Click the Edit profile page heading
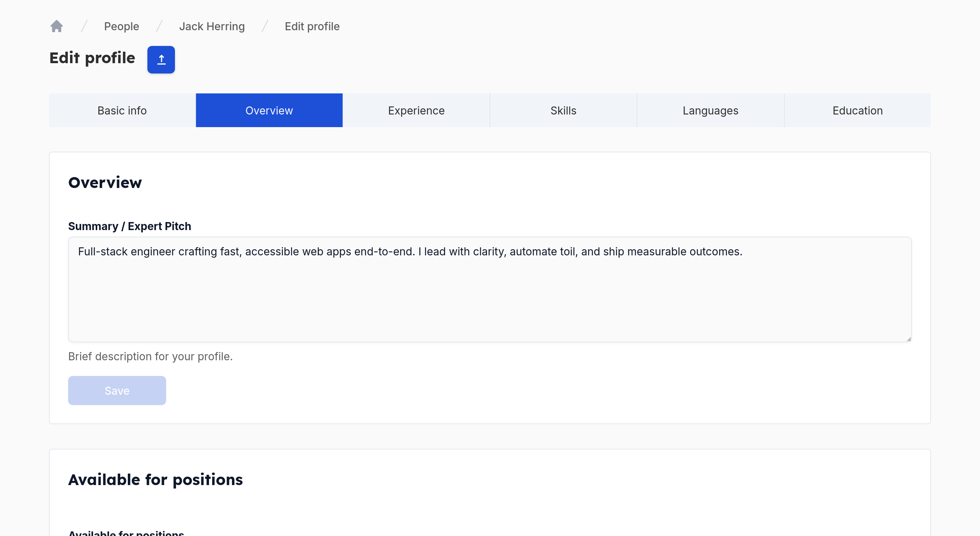Viewport: 980px width, 536px height. (92, 58)
